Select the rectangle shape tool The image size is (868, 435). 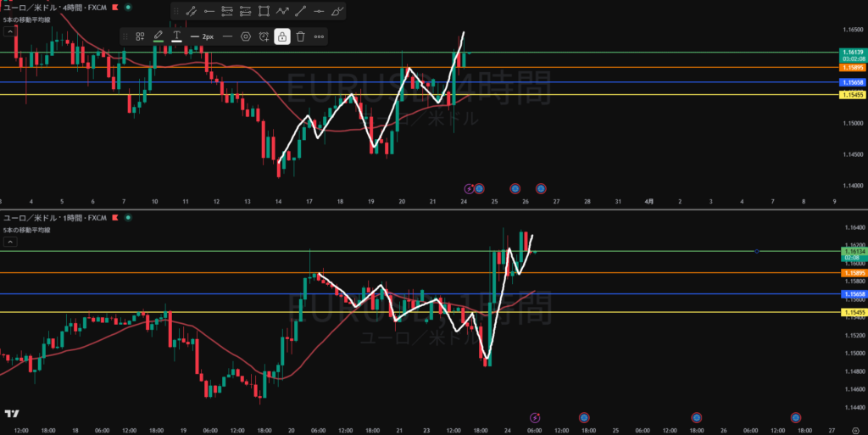(264, 11)
